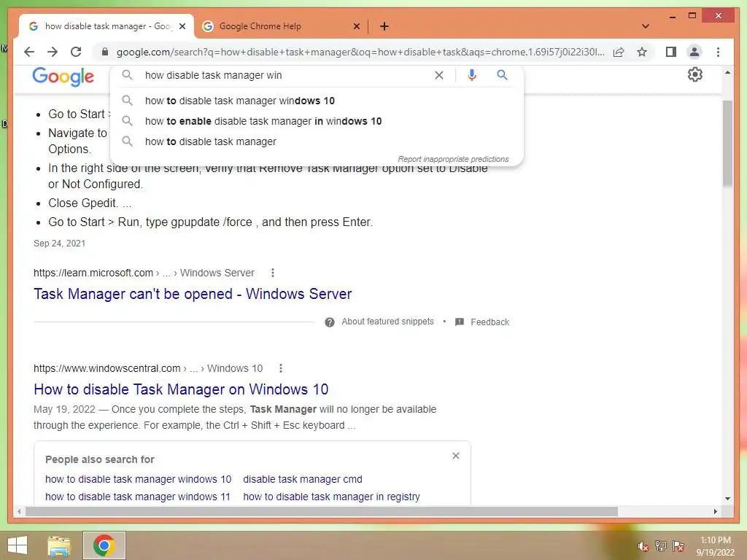747x560 pixels.
Task: View site security lock information
Action: click(x=105, y=52)
